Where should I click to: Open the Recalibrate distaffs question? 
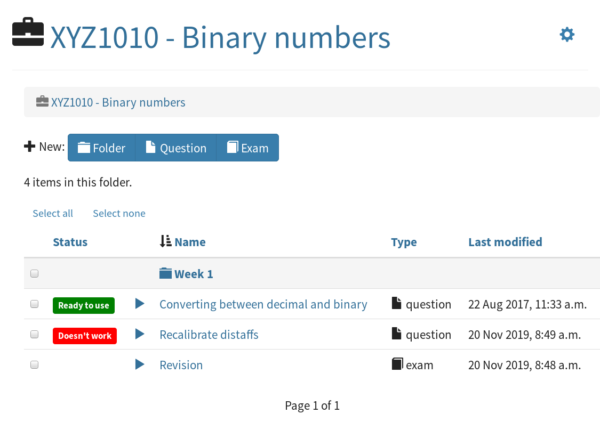[x=209, y=335]
